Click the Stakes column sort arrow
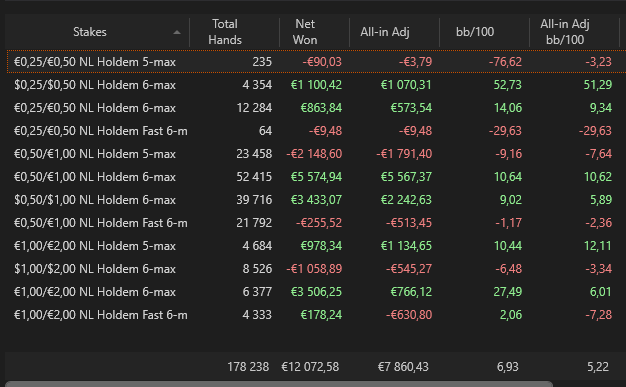626x387 pixels. point(177,32)
